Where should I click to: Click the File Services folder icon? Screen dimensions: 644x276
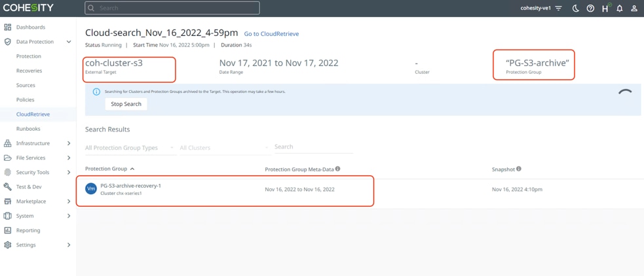(7, 158)
